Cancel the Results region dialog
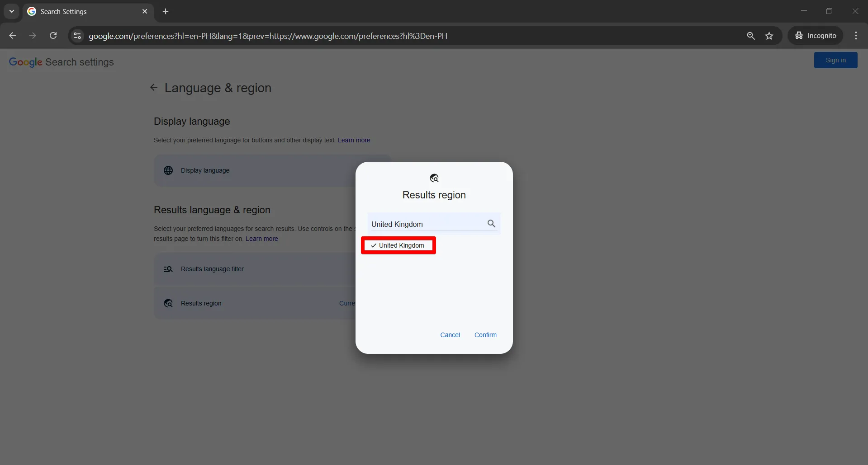The width and height of the screenshot is (868, 465). [x=450, y=335]
